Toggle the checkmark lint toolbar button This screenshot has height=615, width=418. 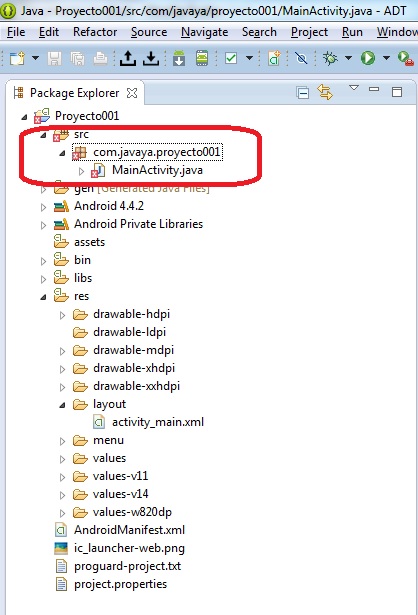[231, 58]
